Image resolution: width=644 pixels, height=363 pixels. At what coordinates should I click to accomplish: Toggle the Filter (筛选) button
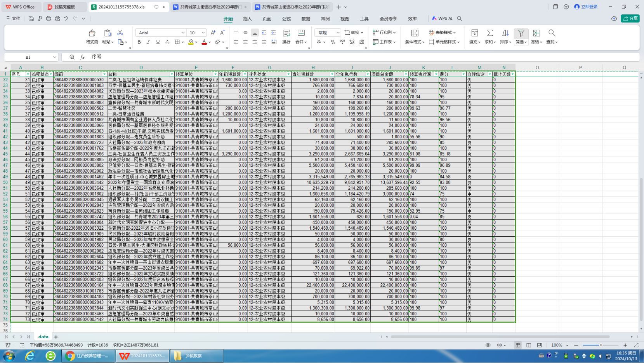[x=521, y=33]
